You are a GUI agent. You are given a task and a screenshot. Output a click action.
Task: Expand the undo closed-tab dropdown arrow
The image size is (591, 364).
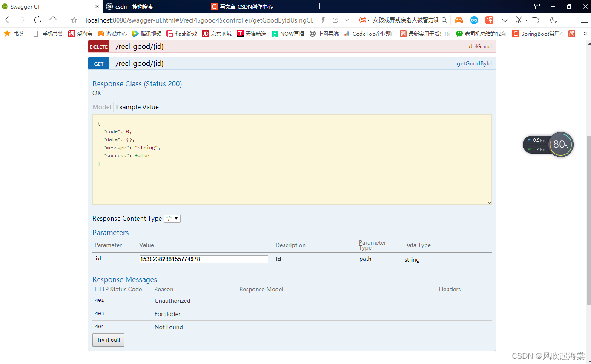pos(543,20)
